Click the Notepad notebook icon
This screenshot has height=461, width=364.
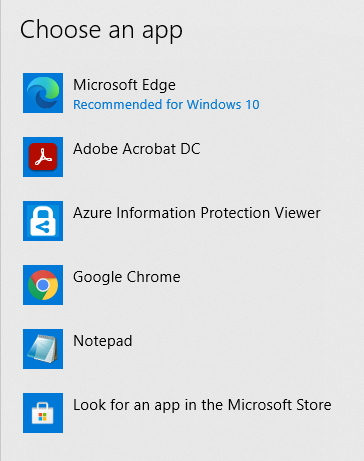43,349
